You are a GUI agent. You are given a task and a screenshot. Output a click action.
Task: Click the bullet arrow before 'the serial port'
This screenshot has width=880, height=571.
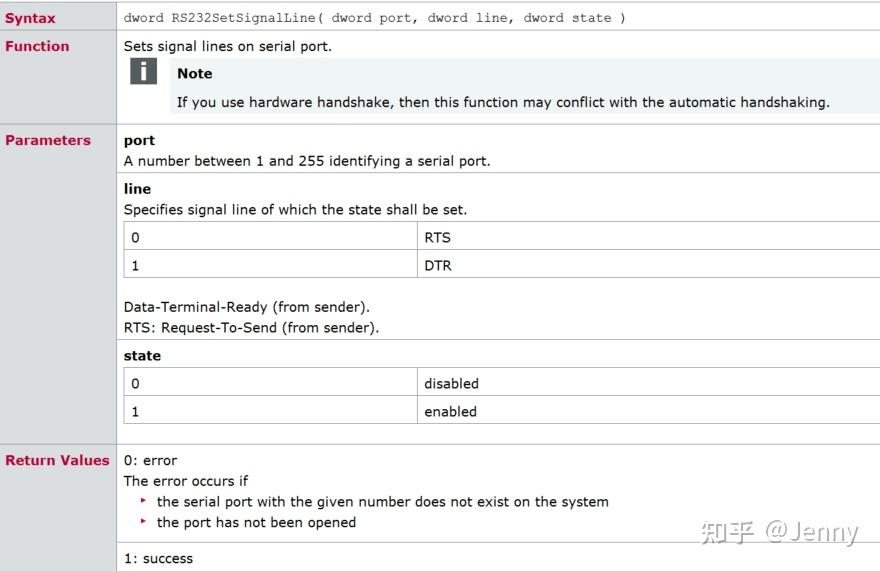[144, 501]
